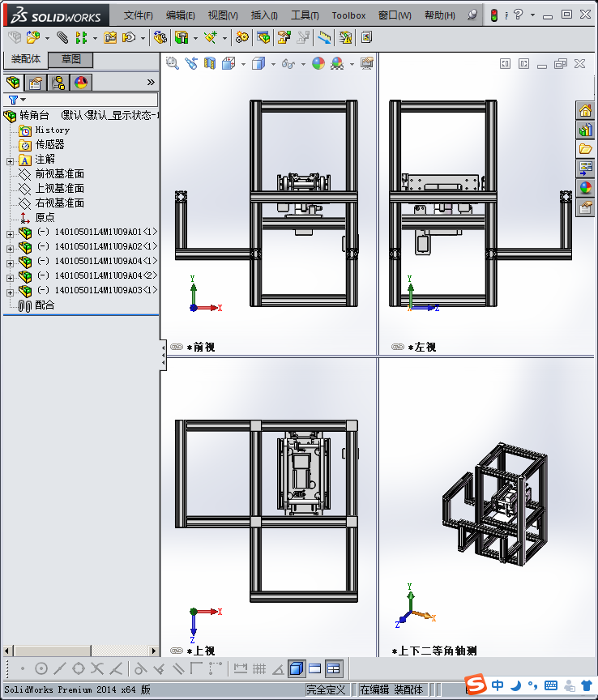This screenshot has width=598, height=700.
Task: Activate the Section View tool
Action: pyautogui.click(x=209, y=63)
